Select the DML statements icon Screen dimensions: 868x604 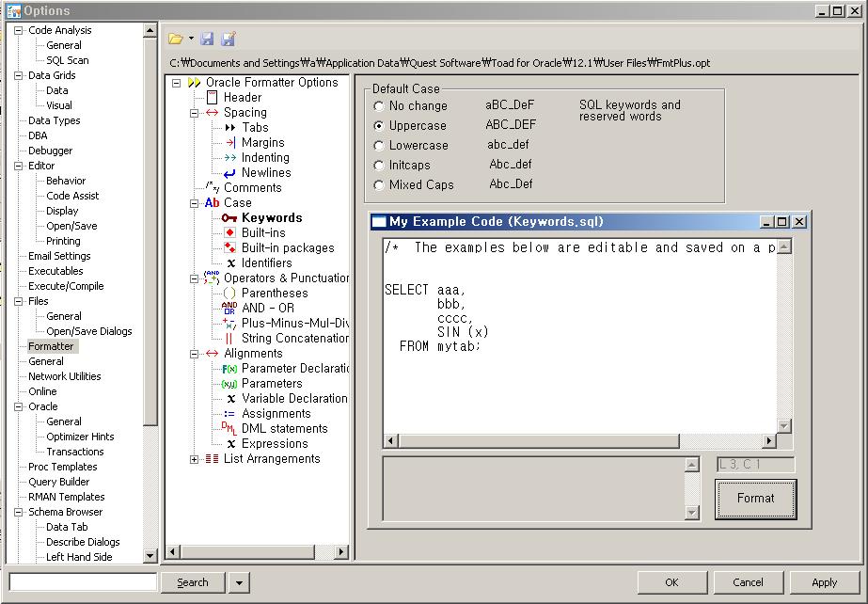point(229,429)
